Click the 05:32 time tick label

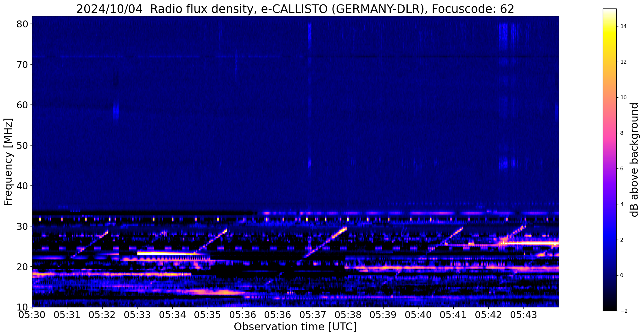tap(102, 315)
